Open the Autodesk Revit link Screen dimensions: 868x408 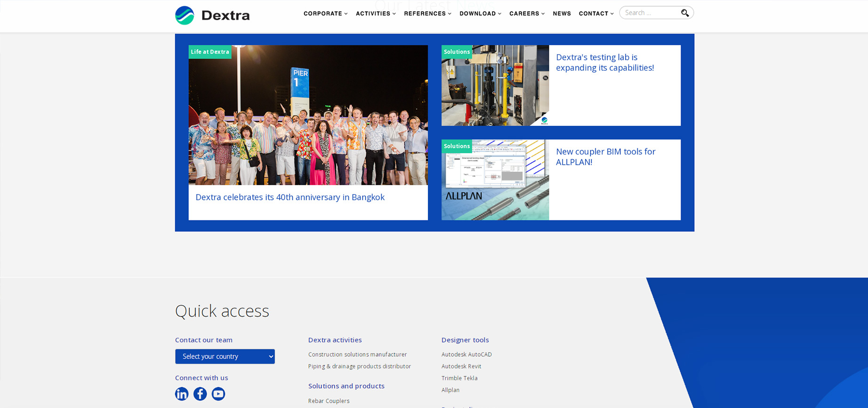tap(461, 366)
